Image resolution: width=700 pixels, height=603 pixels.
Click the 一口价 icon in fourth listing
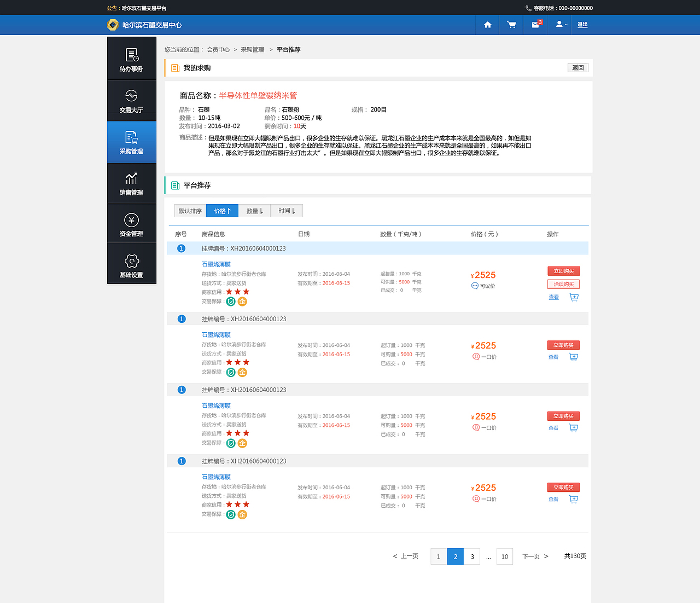coord(476,499)
